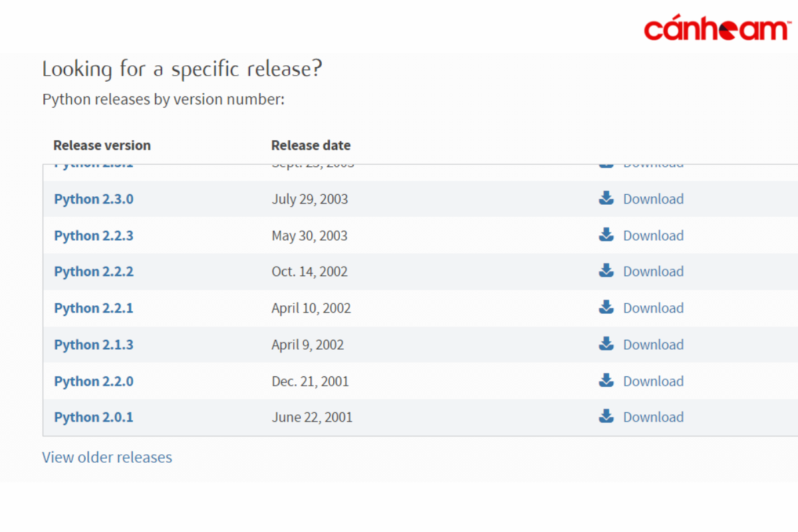Open the Python 2.1.3 release link
The image size is (798, 532).
tap(94, 344)
